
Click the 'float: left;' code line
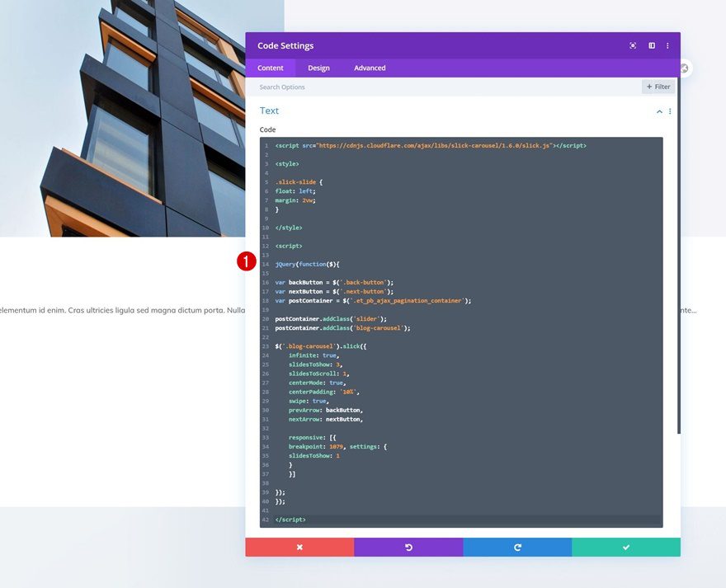[295, 191]
